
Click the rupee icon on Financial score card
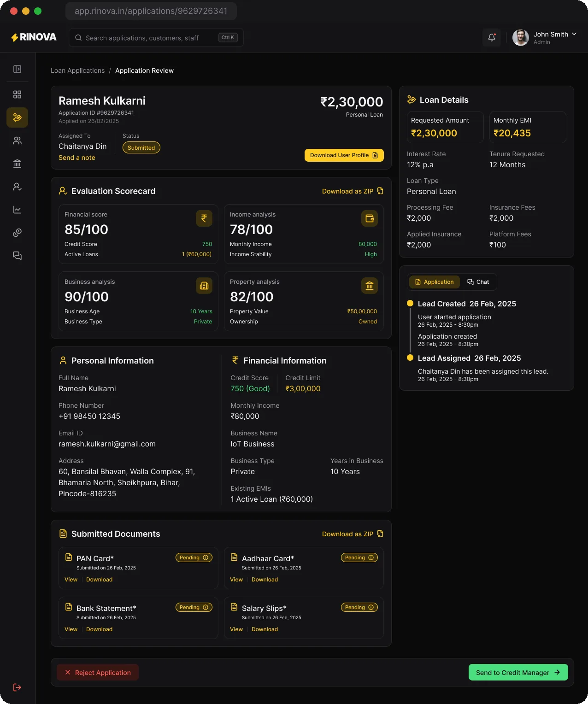tap(204, 218)
